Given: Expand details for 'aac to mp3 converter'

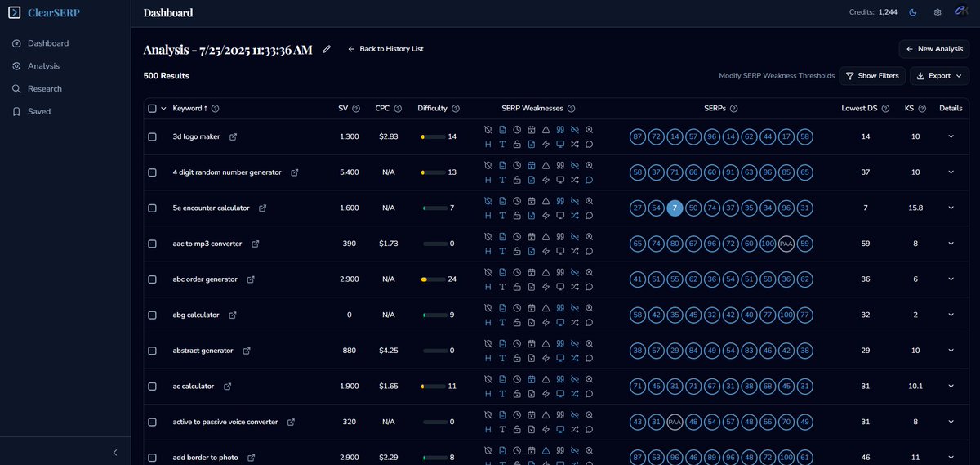Looking at the screenshot, I should [x=951, y=244].
